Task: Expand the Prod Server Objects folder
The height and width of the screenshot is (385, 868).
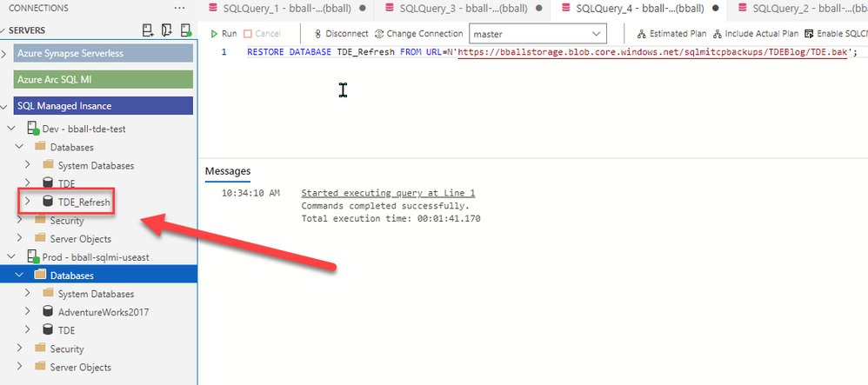Action: (20, 366)
